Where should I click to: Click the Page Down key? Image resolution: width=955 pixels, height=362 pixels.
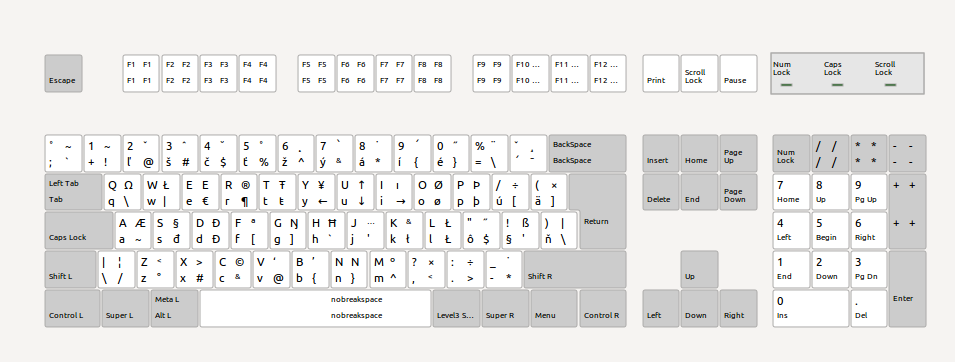click(738, 192)
